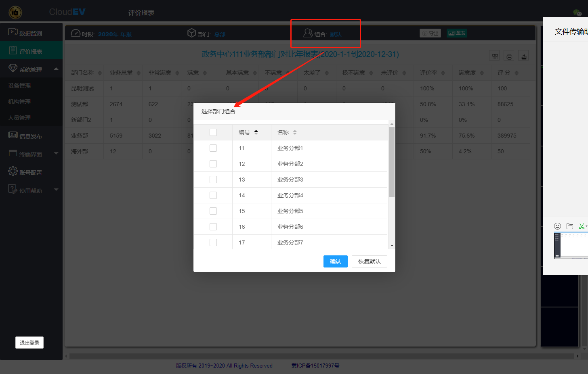Image resolution: width=588 pixels, height=374 pixels.
Task: Click the 时段 clock gauge icon
Action: pos(76,33)
